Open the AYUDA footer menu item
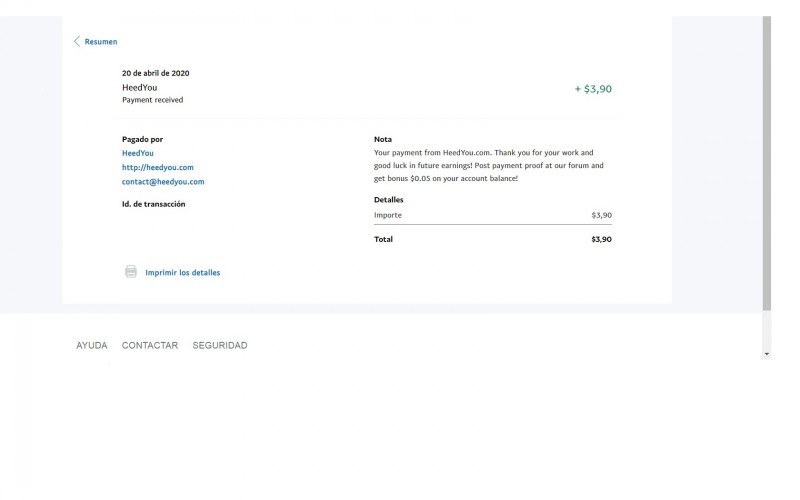This screenshot has width=800, height=500. pos(92,346)
